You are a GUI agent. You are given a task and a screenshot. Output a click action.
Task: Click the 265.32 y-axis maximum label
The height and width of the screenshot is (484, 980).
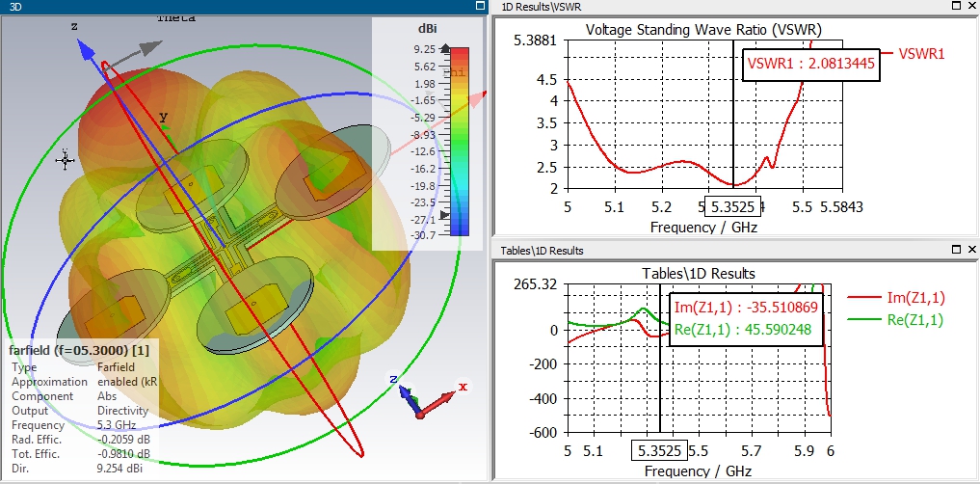535,284
